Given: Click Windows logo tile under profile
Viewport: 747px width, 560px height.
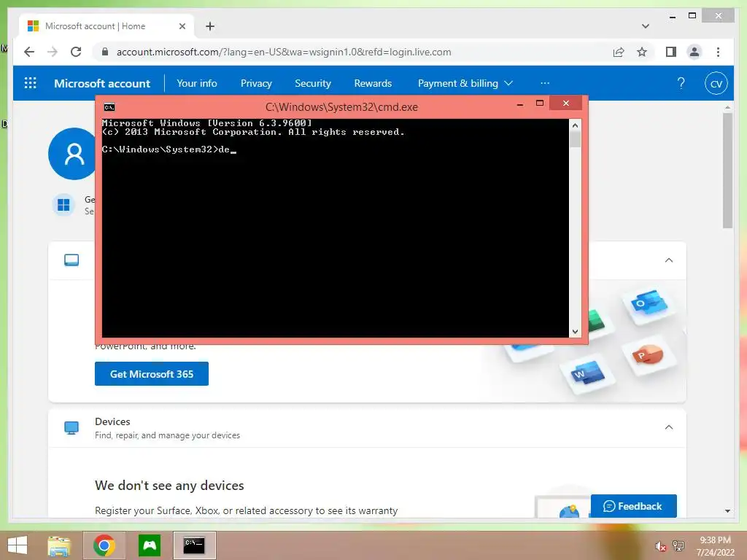Looking at the screenshot, I should 63,205.
